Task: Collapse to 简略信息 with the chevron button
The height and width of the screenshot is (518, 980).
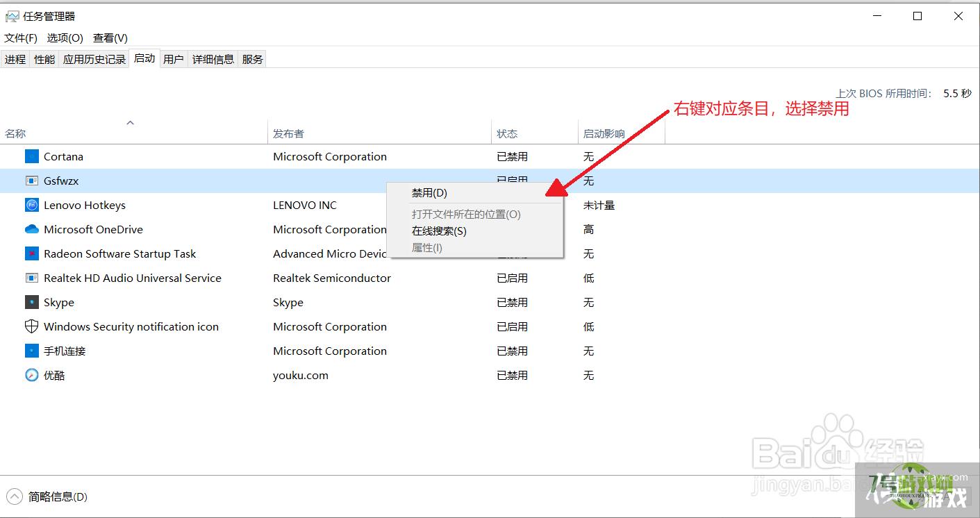Action: (14, 496)
